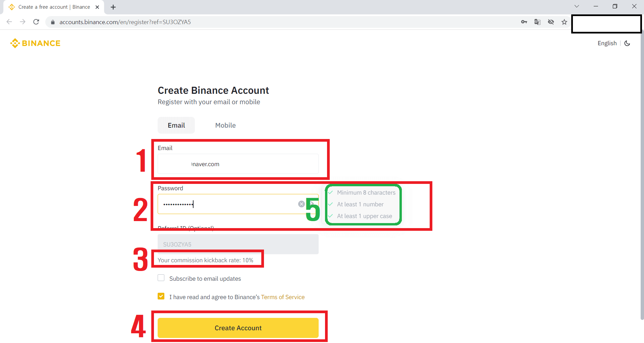This screenshot has width=644, height=343.
Task: Select the Email registration tab
Action: pos(176,125)
